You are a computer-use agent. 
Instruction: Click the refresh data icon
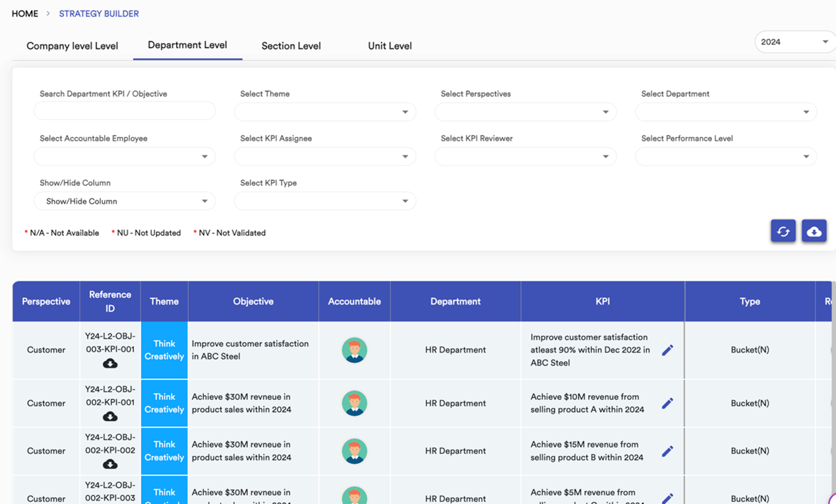783,231
